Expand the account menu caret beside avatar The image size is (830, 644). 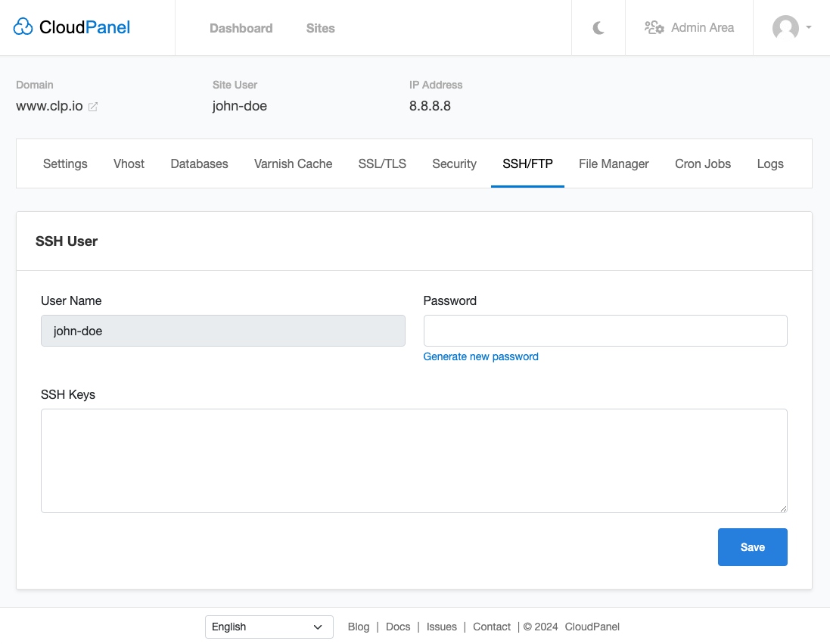pos(809,29)
